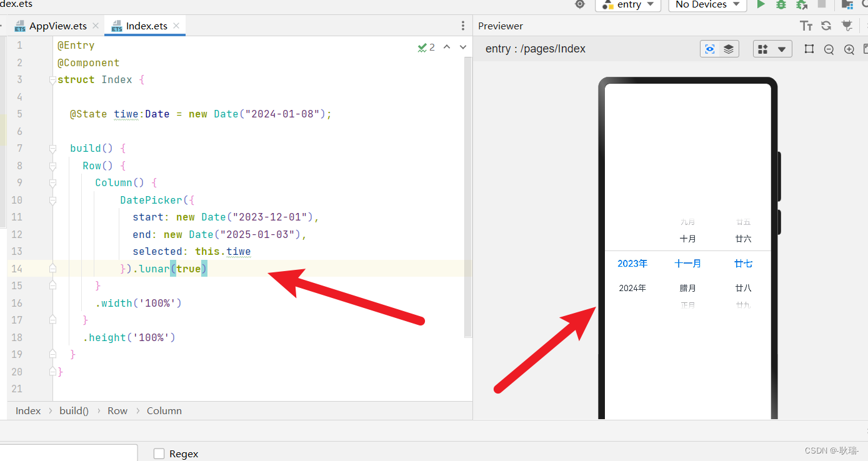The image size is (868, 461).
Task: Open the editor tabs more-options menu
Action: [462, 26]
